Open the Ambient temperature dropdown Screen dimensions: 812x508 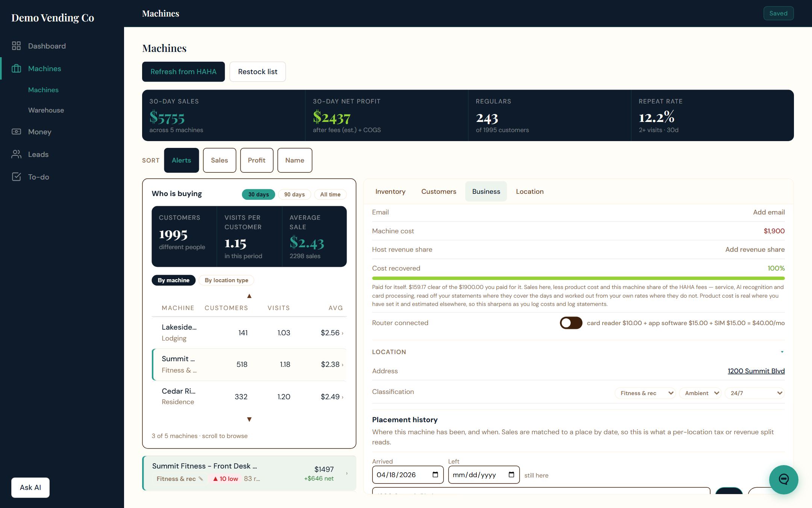point(700,393)
